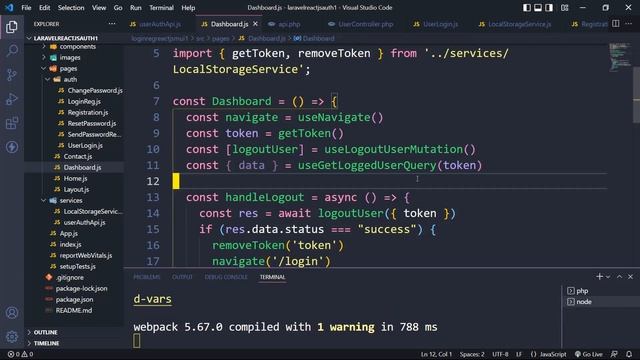Collapse the services folder
Screen dimensions: 640x360
click(44, 200)
